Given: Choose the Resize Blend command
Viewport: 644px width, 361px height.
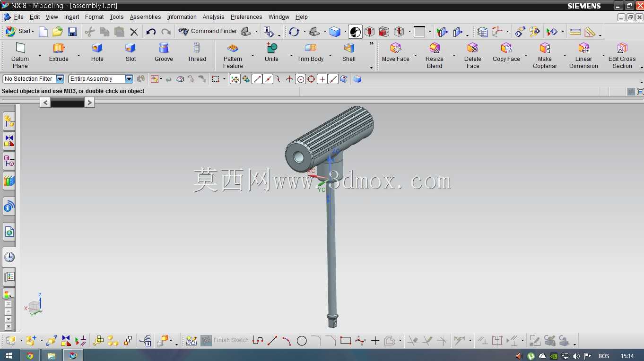Looking at the screenshot, I should pyautogui.click(x=435, y=55).
